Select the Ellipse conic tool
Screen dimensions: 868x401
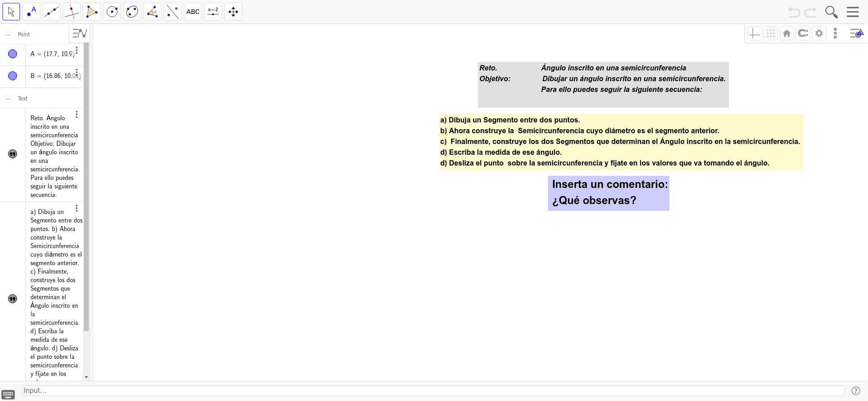point(132,12)
